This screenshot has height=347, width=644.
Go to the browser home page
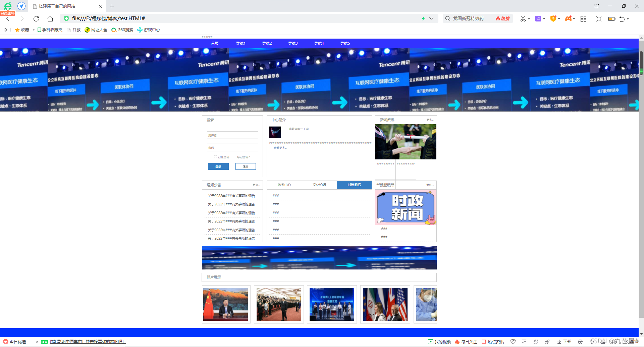click(x=50, y=19)
